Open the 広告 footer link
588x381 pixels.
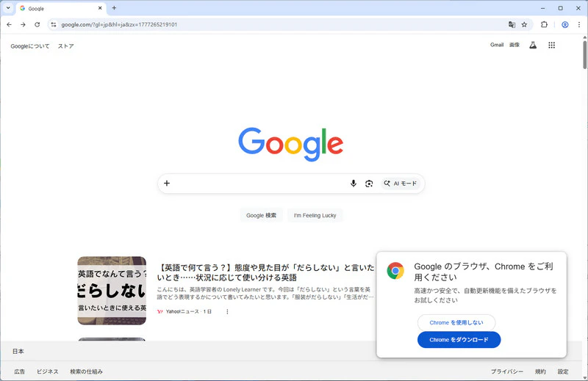coord(20,371)
